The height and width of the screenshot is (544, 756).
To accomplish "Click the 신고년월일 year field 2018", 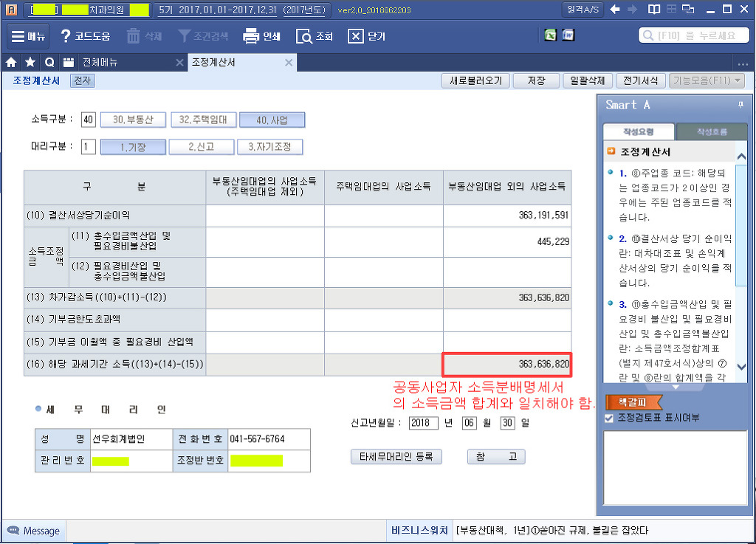I will 423,423.
